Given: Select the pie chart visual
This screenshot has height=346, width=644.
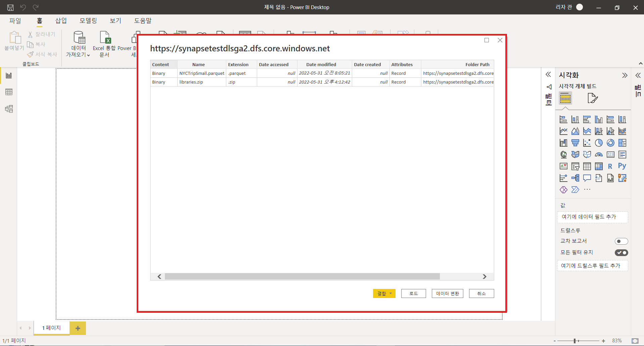Looking at the screenshot, I should (599, 143).
